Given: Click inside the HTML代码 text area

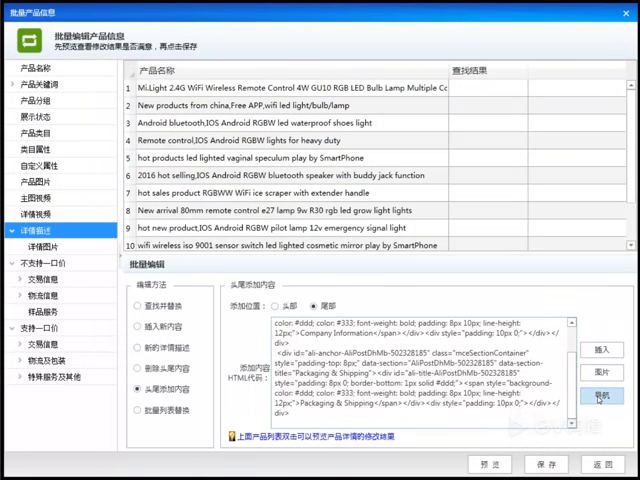Looking at the screenshot, I should (419, 373).
